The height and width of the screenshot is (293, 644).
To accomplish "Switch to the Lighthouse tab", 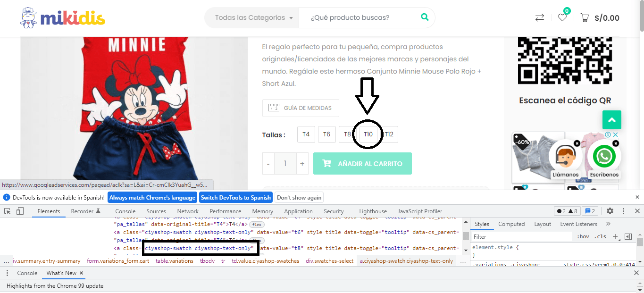I will point(373,211).
